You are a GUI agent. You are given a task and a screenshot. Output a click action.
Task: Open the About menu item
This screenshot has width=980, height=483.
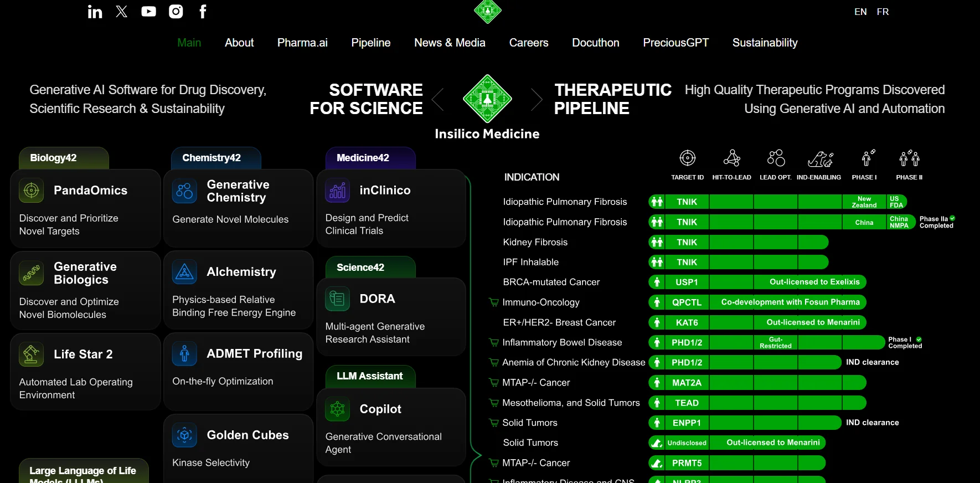click(x=239, y=43)
